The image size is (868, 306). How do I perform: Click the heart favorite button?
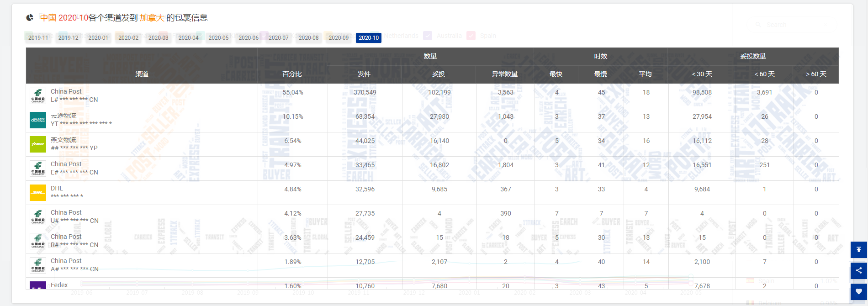(858, 291)
